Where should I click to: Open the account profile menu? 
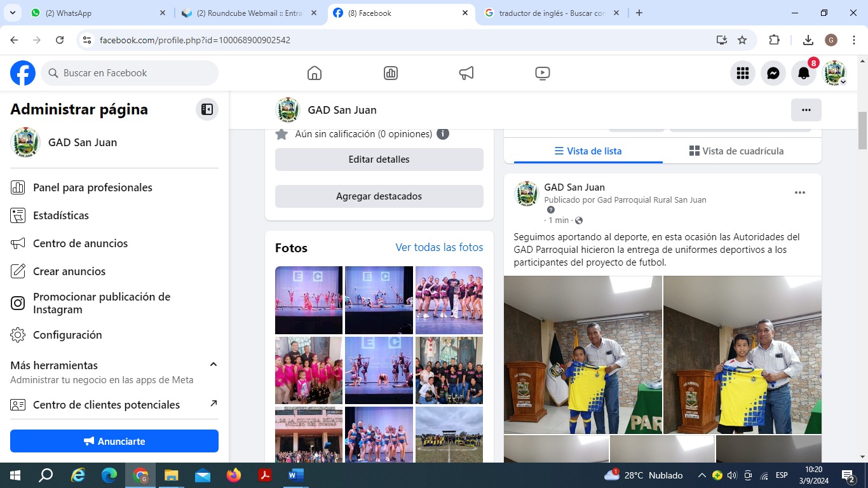(834, 73)
